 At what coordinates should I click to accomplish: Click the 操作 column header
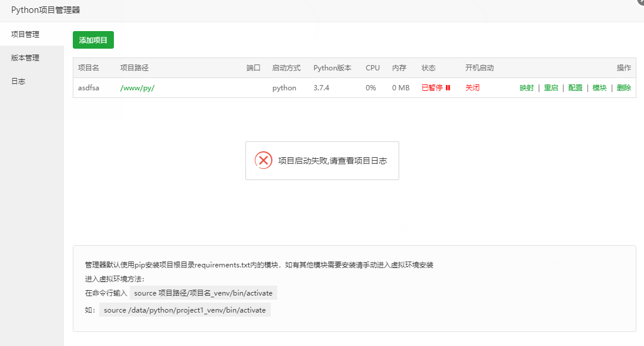point(624,67)
